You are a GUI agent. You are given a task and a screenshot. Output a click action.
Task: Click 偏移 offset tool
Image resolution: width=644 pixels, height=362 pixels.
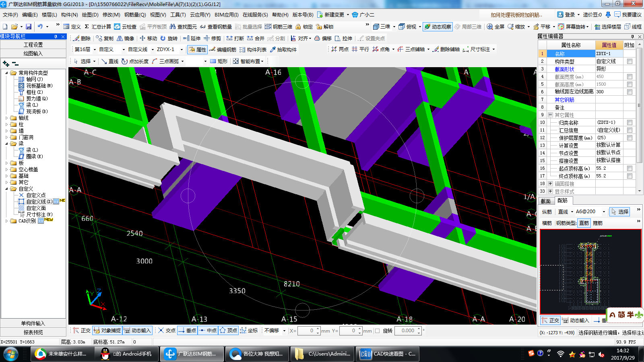tap(323, 38)
